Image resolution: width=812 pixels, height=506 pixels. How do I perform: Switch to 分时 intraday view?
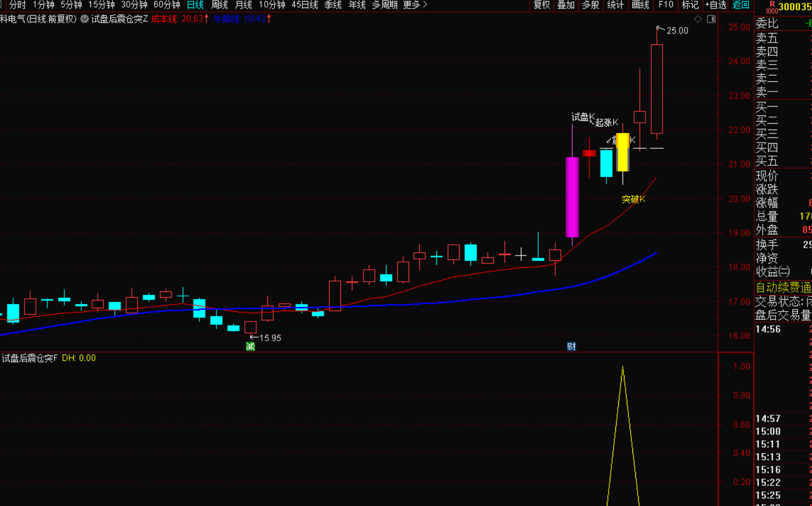pyautogui.click(x=17, y=5)
